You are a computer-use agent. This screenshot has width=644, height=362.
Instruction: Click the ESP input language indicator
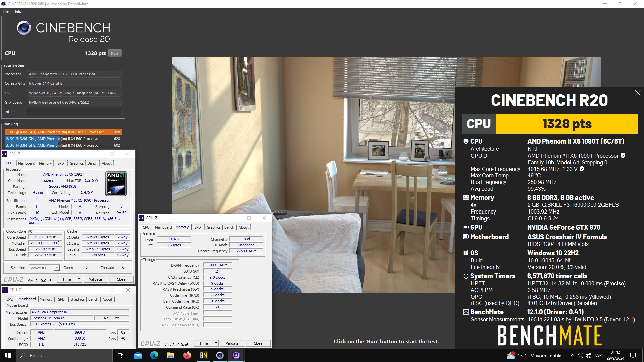tap(598, 355)
